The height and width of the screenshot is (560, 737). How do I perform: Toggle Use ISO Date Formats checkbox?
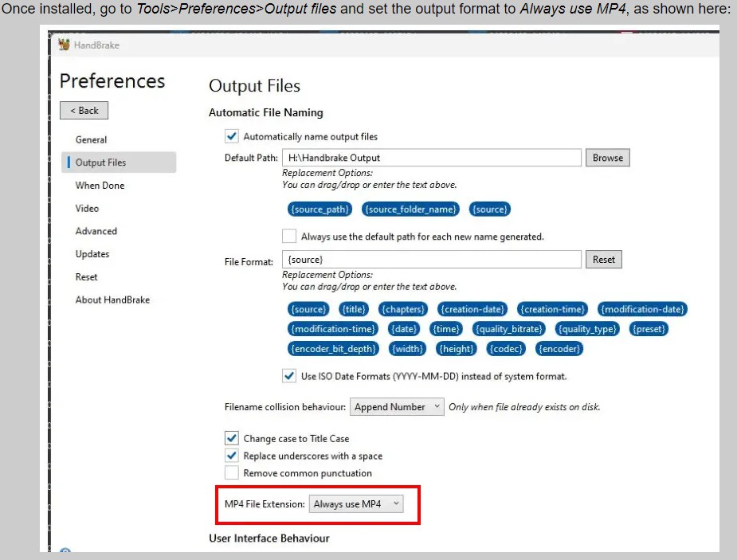click(289, 376)
